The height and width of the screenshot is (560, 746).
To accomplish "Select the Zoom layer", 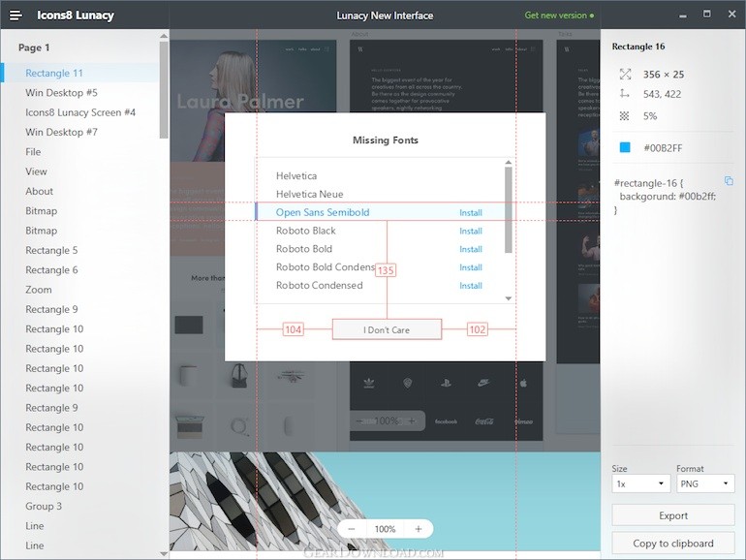I will (x=39, y=290).
